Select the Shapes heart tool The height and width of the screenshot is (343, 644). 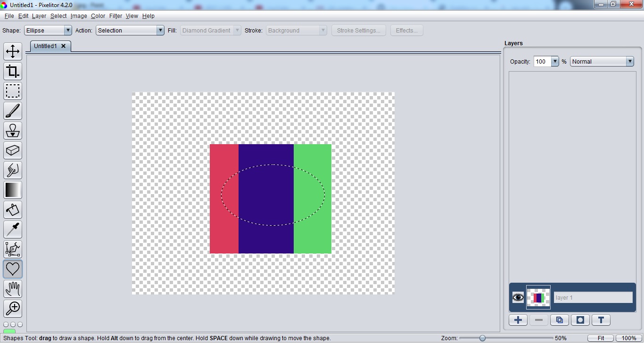[x=13, y=269]
